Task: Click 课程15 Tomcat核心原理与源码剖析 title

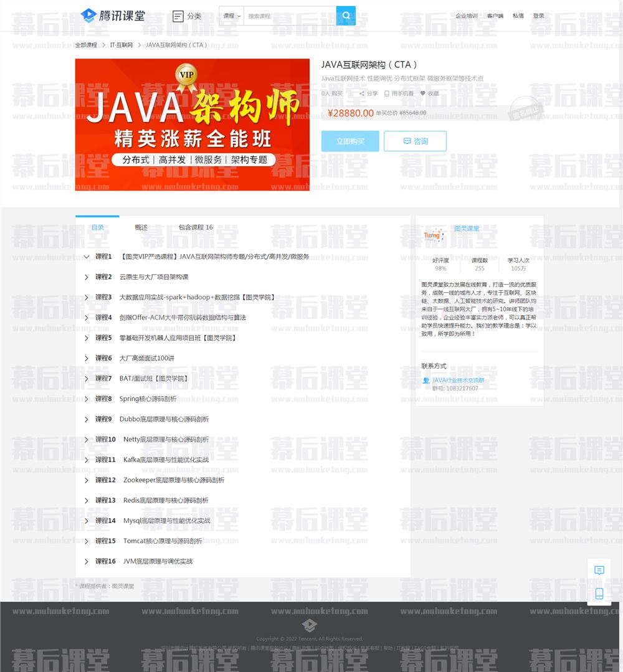Action: pyautogui.click(x=163, y=541)
